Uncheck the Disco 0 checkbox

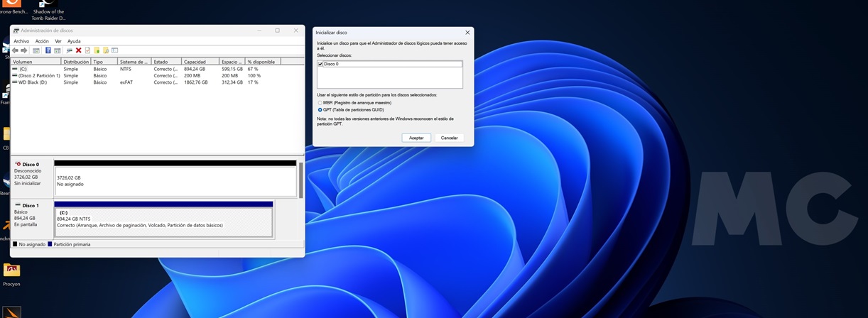[x=320, y=64]
